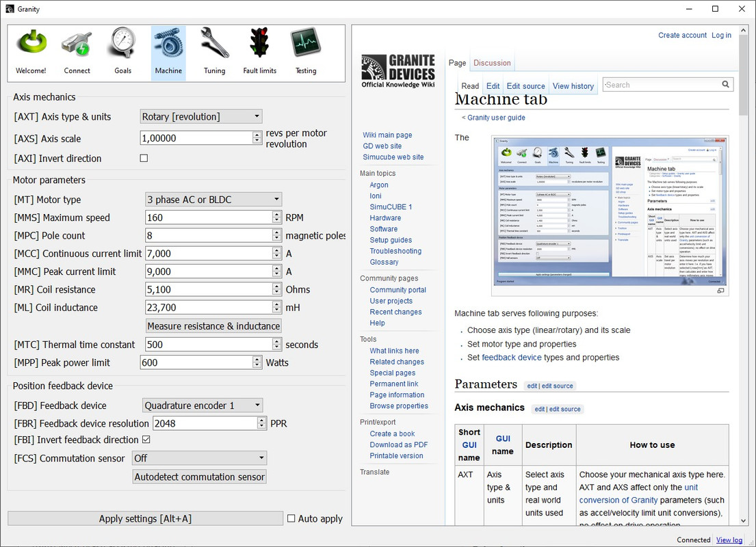Open the FCS Commutation sensor dropdown
Image resolution: width=756 pixels, height=547 pixels.
click(x=200, y=458)
